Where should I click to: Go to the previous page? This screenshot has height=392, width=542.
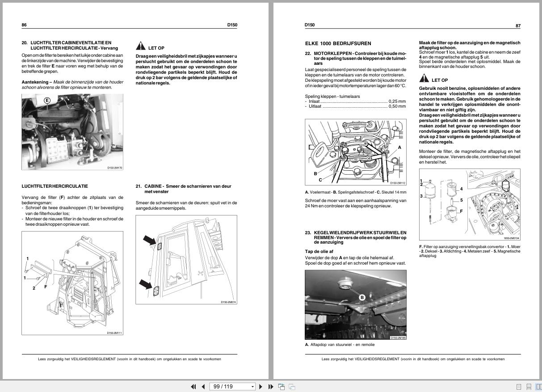tap(203, 387)
